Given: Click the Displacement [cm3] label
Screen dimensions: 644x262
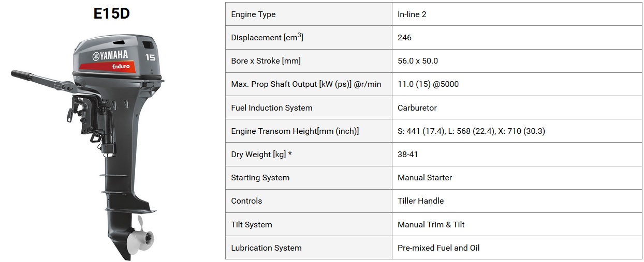Looking at the screenshot, I should point(267,37).
